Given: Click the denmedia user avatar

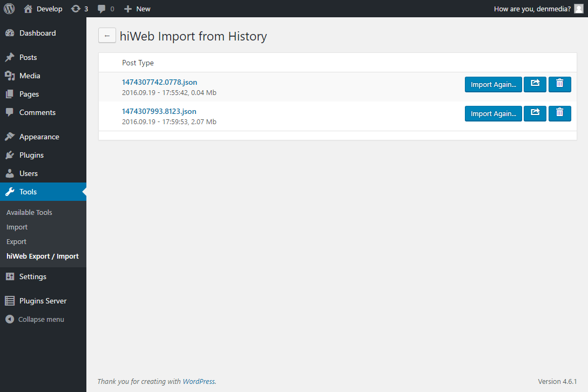Looking at the screenshot, I should click(579, 9).
